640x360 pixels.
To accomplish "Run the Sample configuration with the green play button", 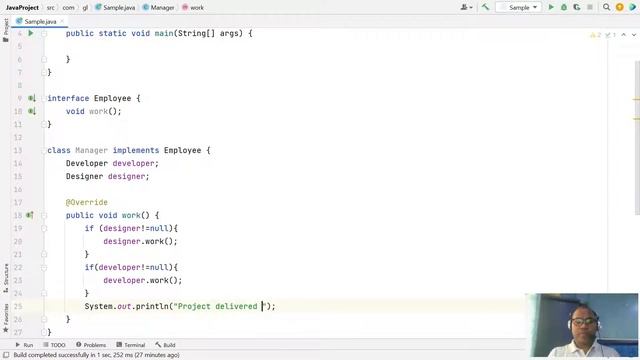I will [551, 7].
